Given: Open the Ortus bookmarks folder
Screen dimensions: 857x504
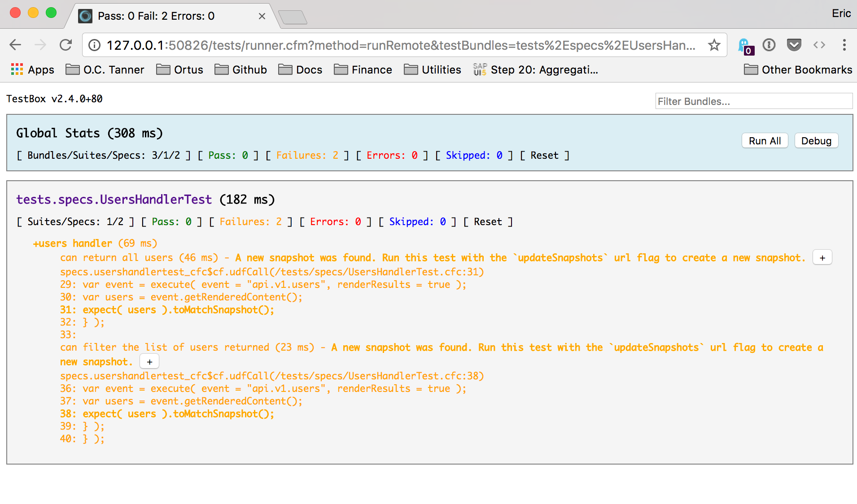Looking at the screenshot, I should (x=179, y=70).
